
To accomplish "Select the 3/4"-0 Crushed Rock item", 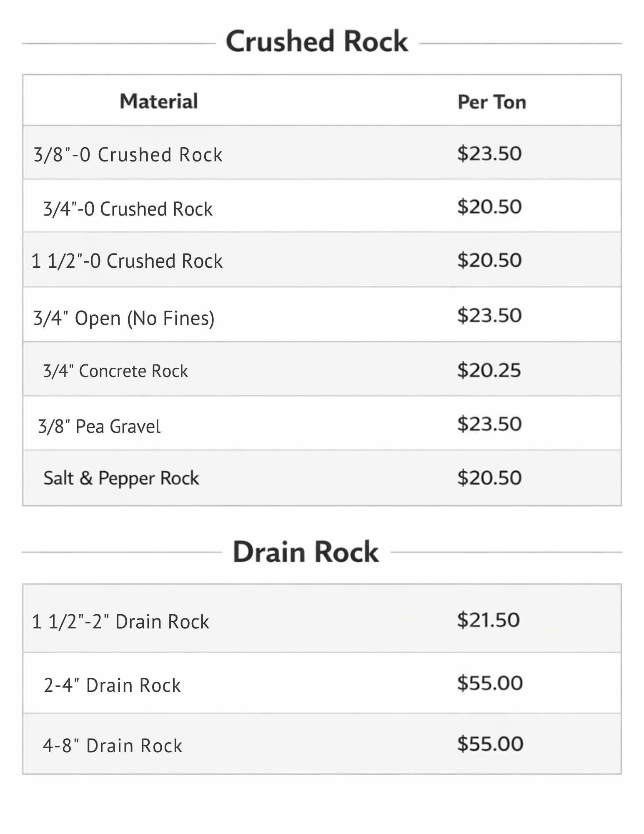I will coord(128,209).
